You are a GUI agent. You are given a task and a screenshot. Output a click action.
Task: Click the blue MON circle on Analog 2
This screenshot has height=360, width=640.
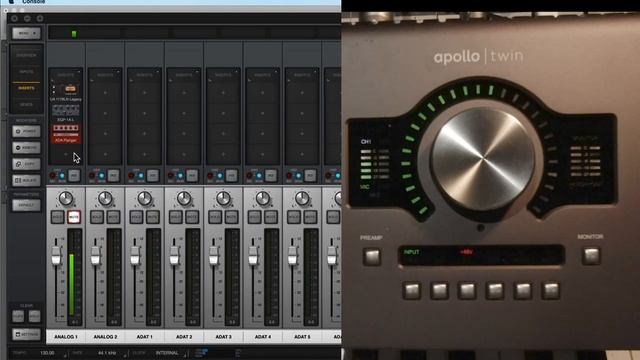pyautogui.click(x=102, y=176)
